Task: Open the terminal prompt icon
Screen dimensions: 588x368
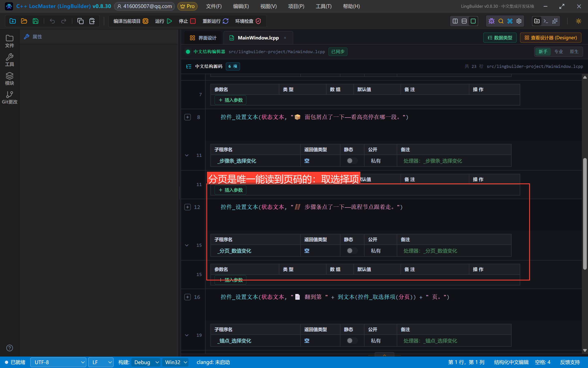Action: click(546, 21)
